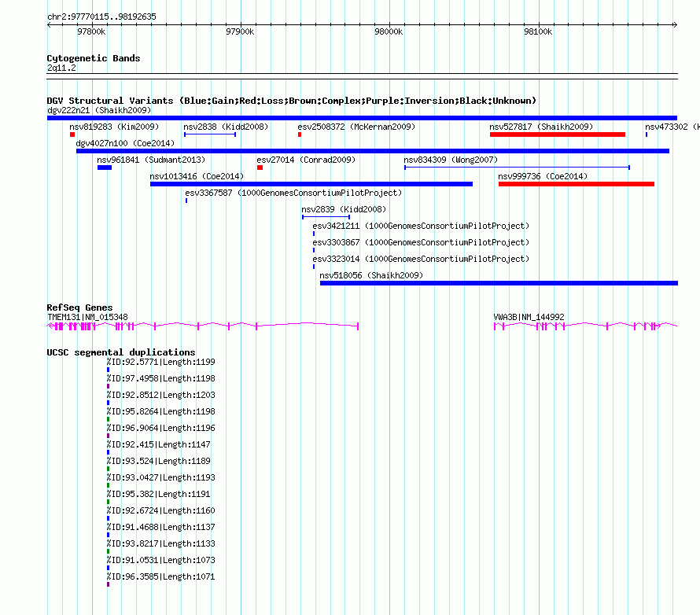Click duplication %ID:95.8264|Length:1198
This screenshot has height=615, width=700.
pyautogui.click(x=160, y=411)
